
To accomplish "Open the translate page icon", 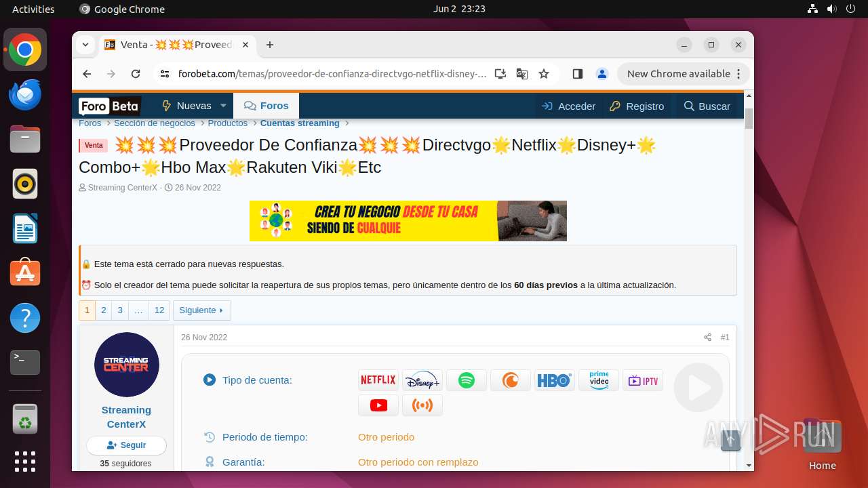I will click(x=522, y=74).
